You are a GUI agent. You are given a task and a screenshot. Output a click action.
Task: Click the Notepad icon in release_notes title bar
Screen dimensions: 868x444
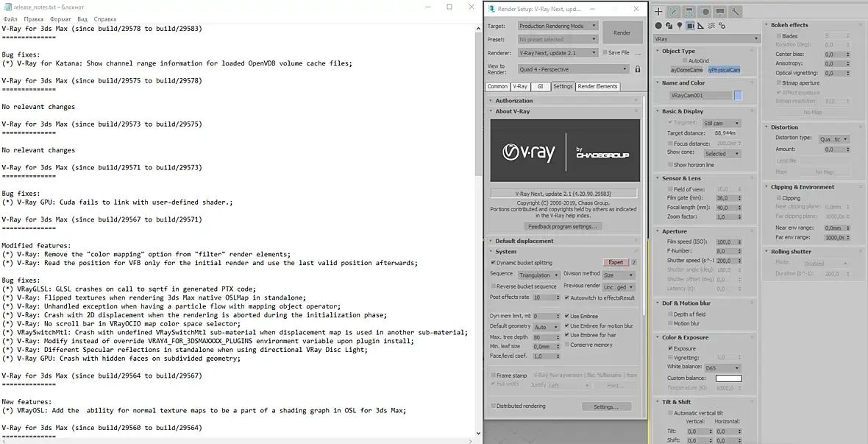tap(8, 7)
